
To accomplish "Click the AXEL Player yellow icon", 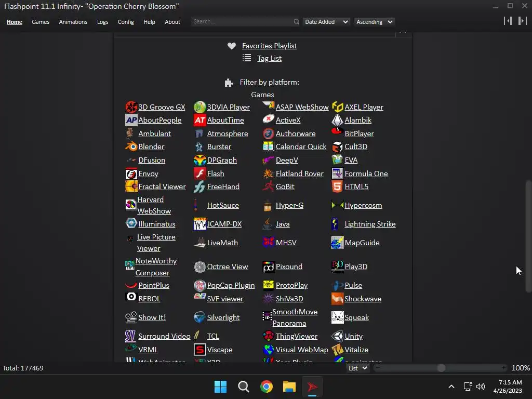I will coord(337,107).
